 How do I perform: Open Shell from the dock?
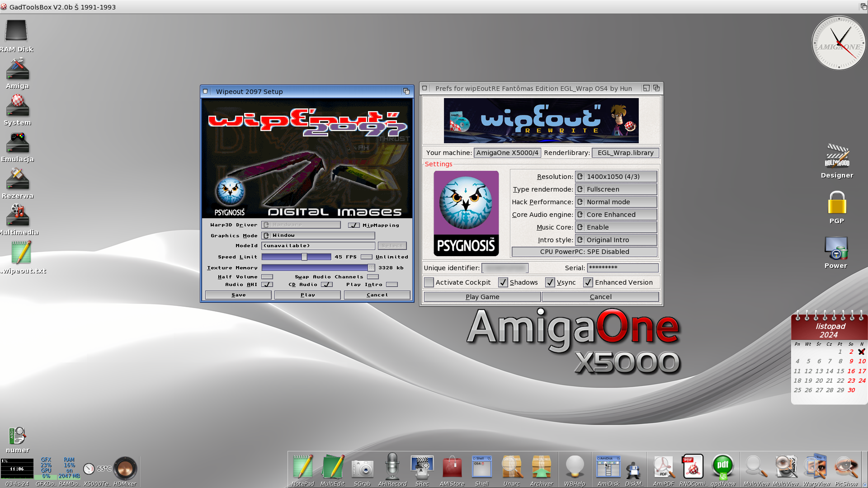coord(481,467)
